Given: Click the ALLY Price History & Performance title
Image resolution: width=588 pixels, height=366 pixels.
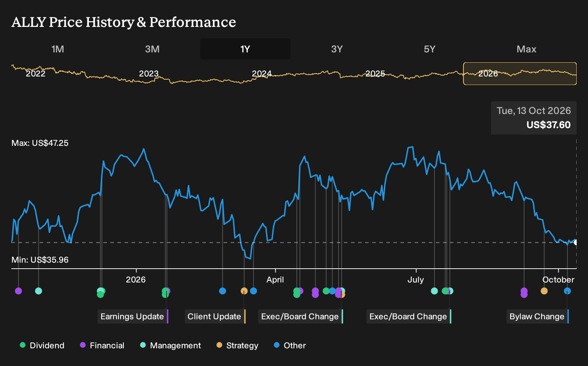Looking at the screenshot, I should pyautogui.click(x=124, y=22).
